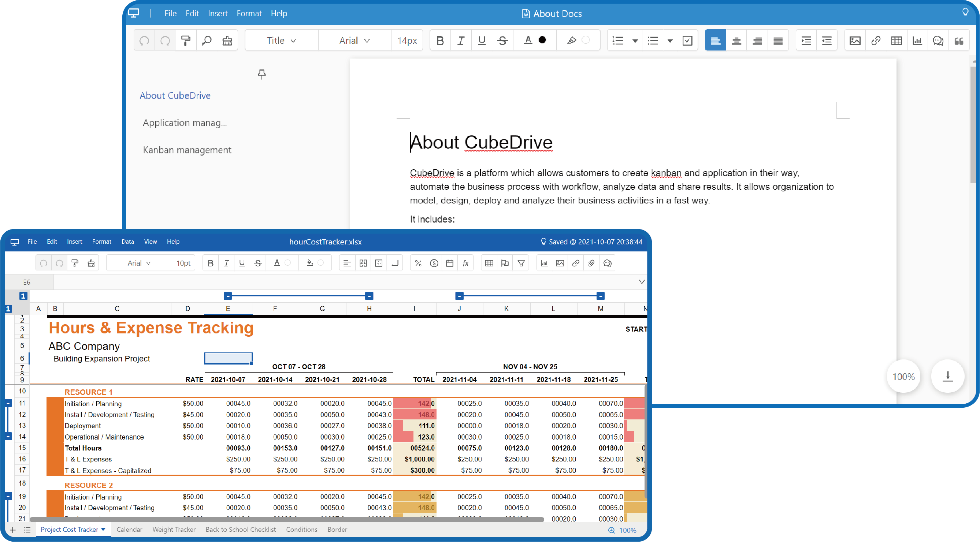Open the View menu in spreadsheet
This screenshot has width=980, height=542.
coord(150,242)
